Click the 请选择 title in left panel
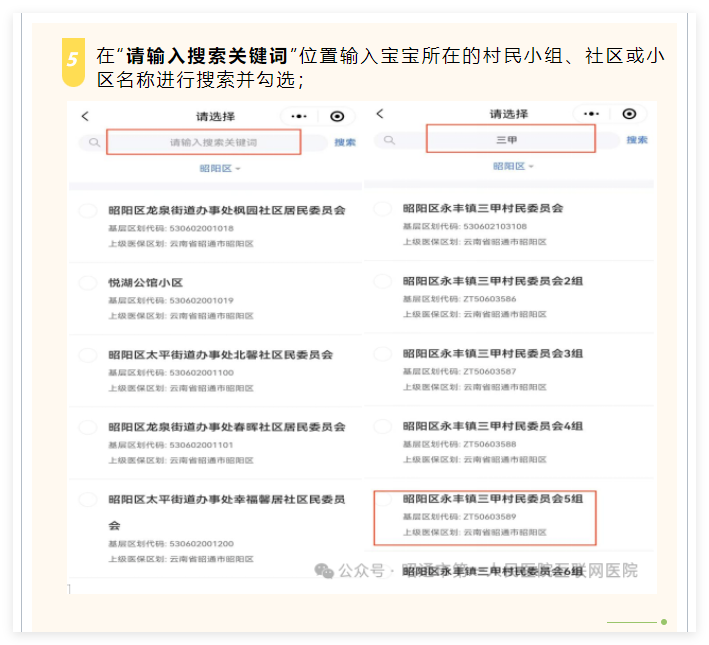Viewport: 709px width, 645px height. 215,116
